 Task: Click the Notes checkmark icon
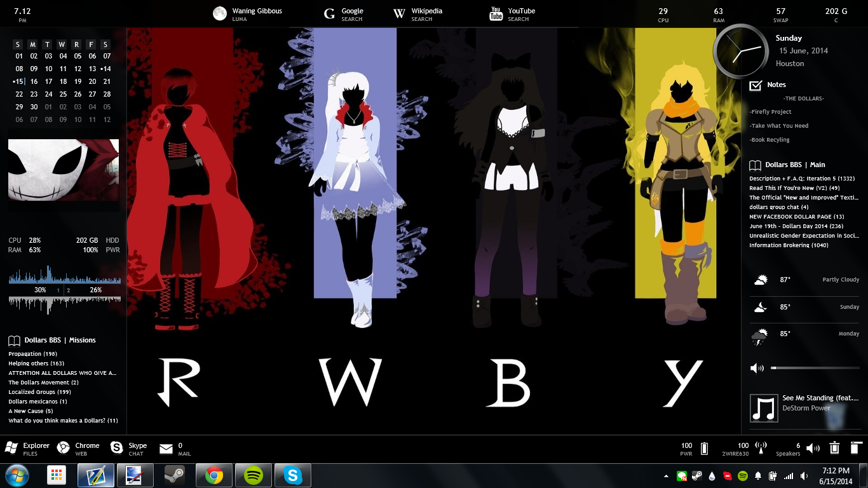(x=756, y=85)
